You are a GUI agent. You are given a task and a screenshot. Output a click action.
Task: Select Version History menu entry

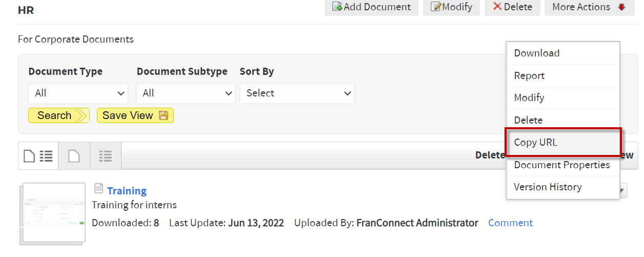pyautogui.click(x=563, y=187)
